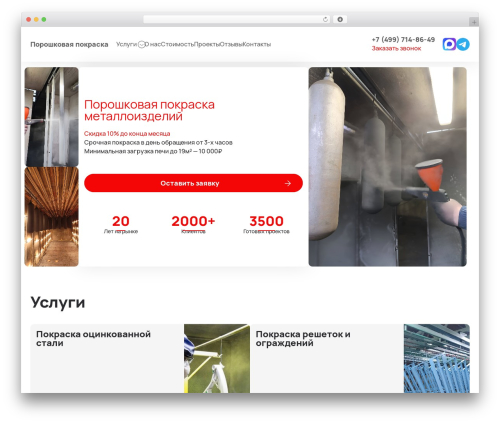Click the Срочная покраска в день обращения text
This screenshot has width=500, height=423.
pos(158,142)
